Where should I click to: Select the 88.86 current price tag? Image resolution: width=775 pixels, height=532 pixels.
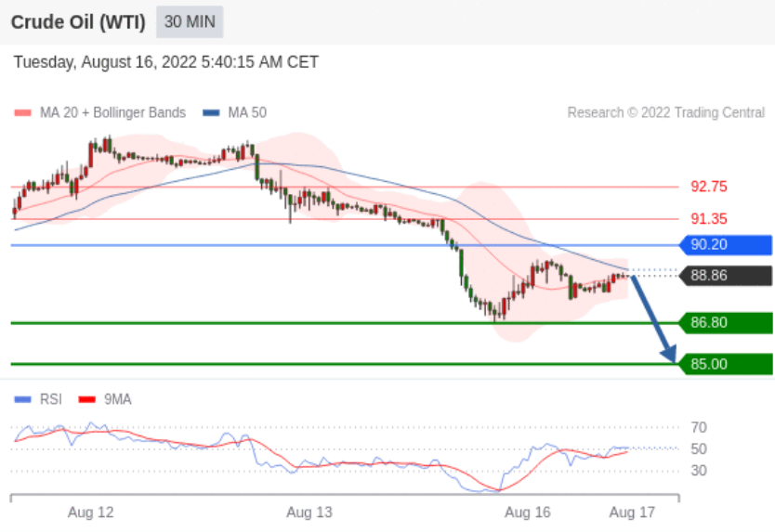pyautogui.click(x=726, y=275)
